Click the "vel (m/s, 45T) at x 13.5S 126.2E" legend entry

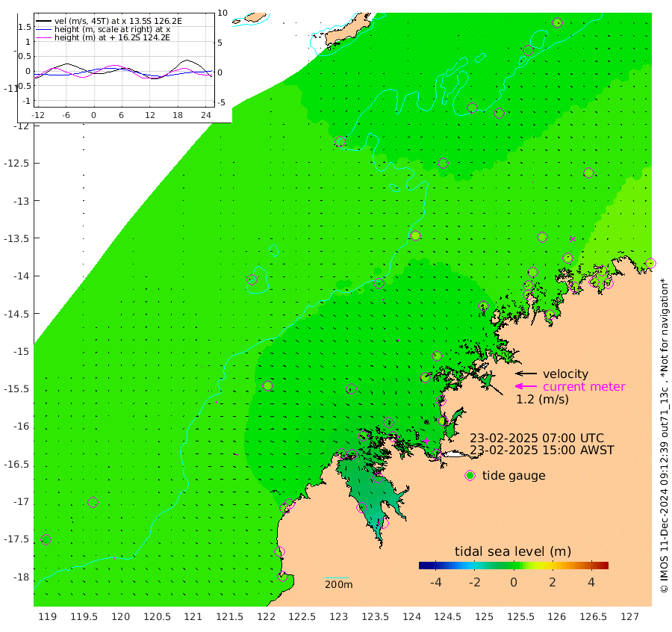(x=118, y=21)
